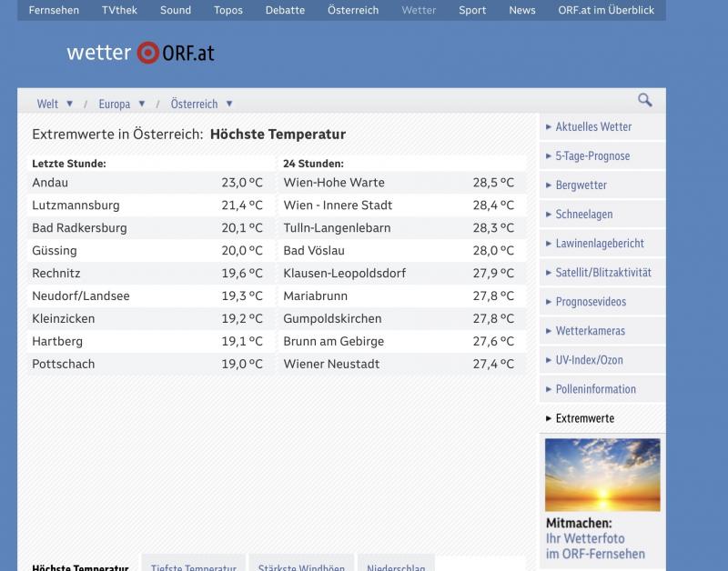Click Ihr Wetterfoto im ORF-Fernsehen link

tap(594, 546)
